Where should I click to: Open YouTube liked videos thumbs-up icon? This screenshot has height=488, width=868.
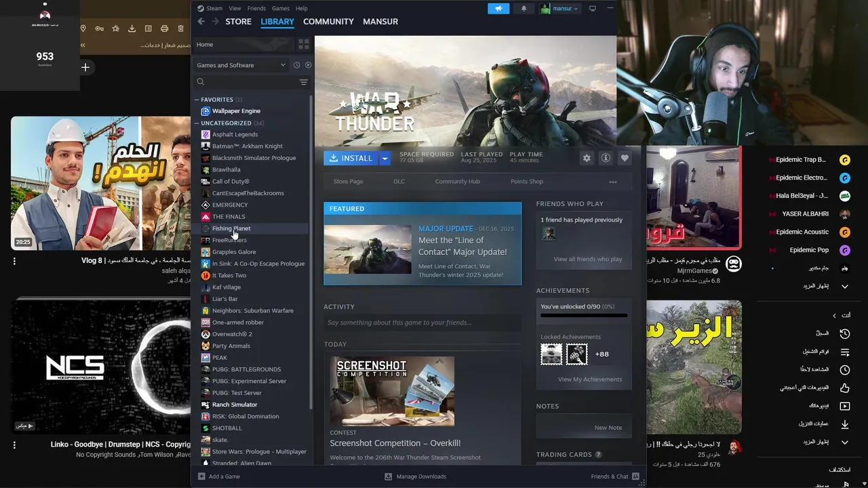click(x=845, y=388)
